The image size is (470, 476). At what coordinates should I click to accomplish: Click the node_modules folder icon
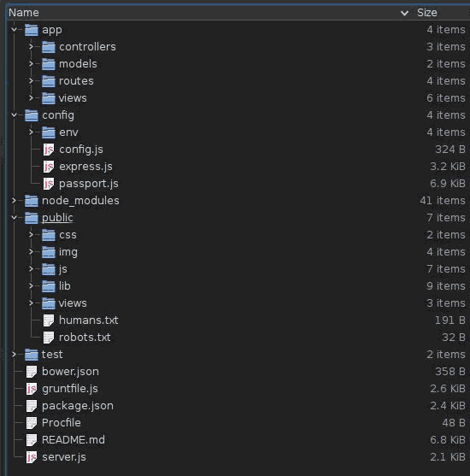point(32,201)
